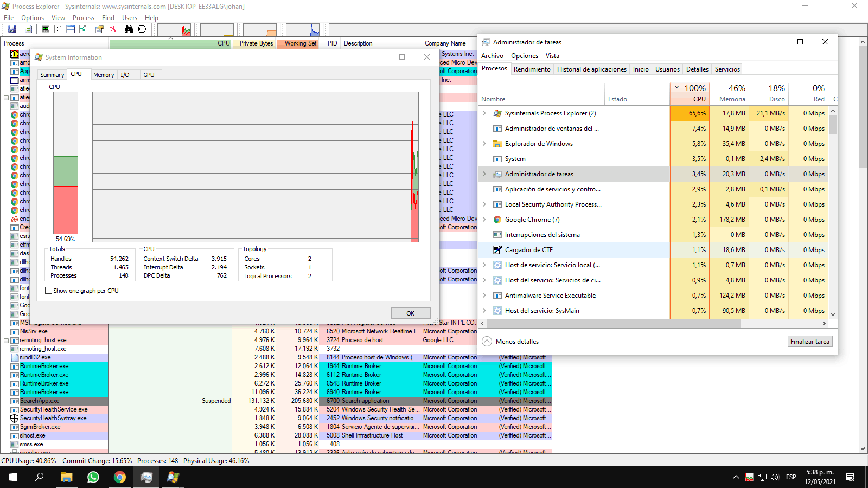Viewport: 868px width, 488px height.
Task: Open the Find menu in Process Explorer
Action: click(108, 18)
